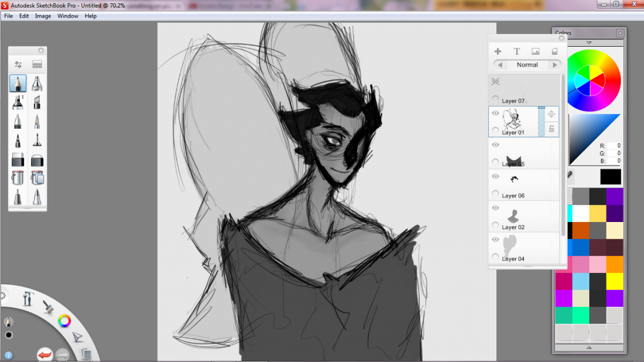644x362 pixels.
Task: Open the Window menu
Action: click(68, 16)
